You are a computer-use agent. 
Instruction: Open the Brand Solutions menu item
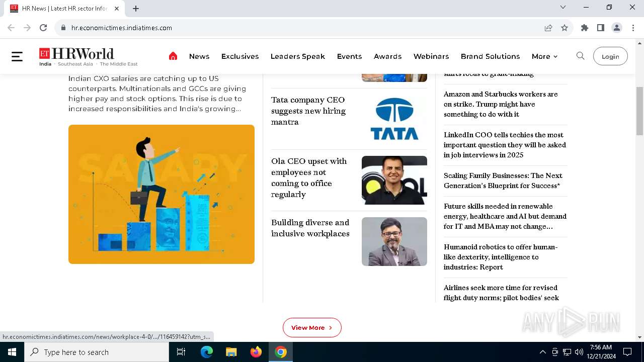[x=490, y=56]
